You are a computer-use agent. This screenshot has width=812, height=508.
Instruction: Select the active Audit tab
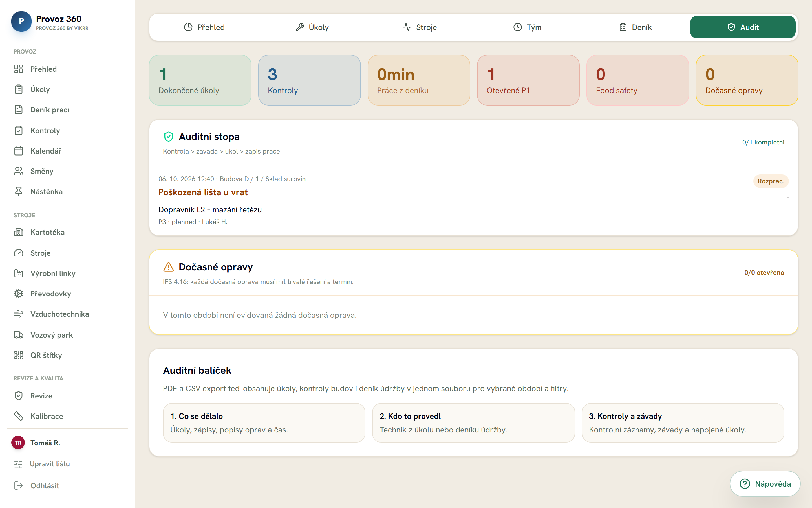[743, 27]
